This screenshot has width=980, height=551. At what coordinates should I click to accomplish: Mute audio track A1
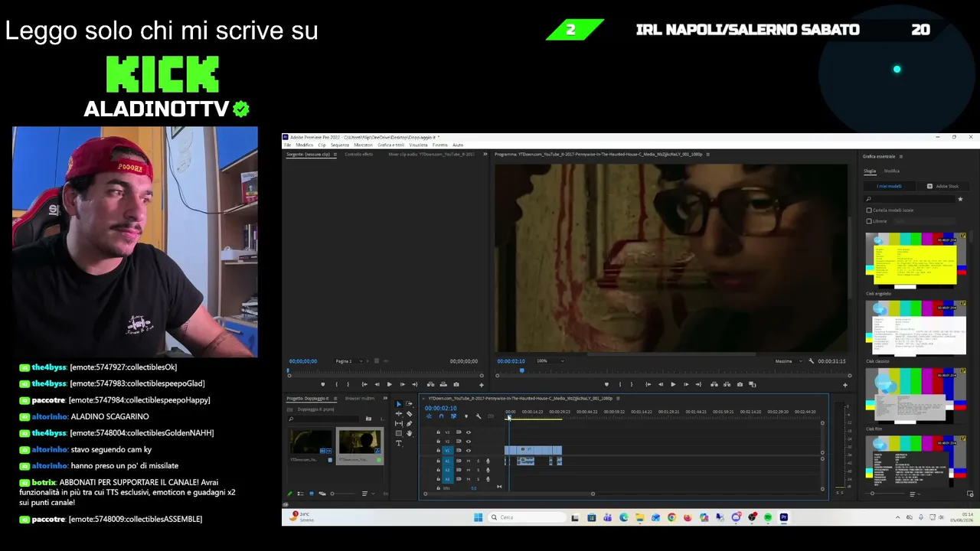coord(469,461)
